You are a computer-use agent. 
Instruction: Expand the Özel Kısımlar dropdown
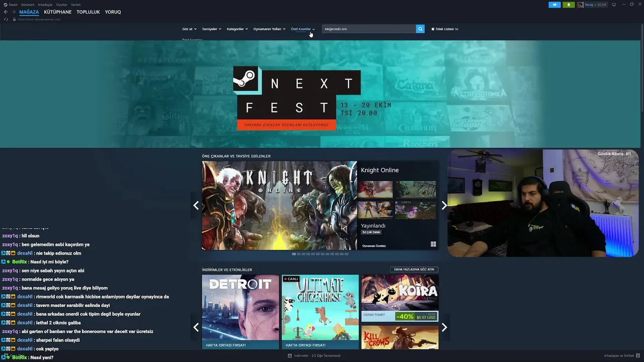(302, 29)
